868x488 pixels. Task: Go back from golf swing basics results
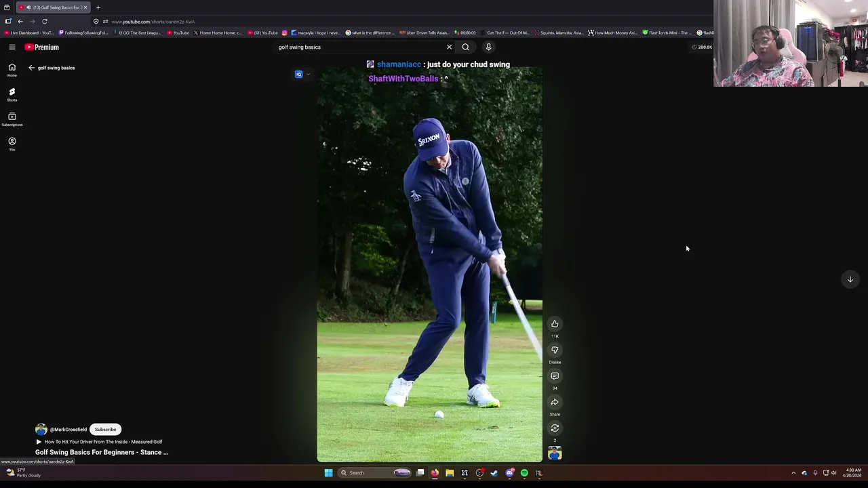(31, 68)
